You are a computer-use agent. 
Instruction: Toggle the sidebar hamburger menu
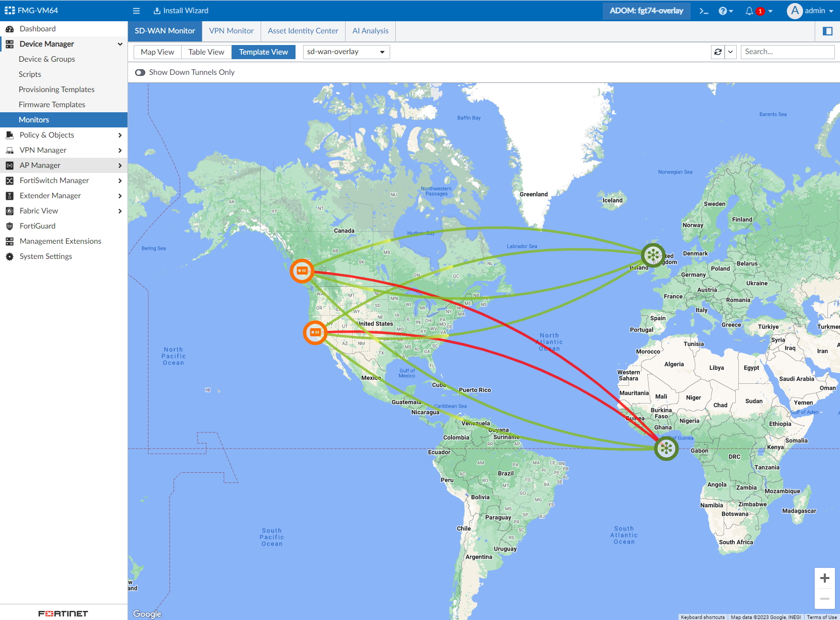tap(136, 11)
